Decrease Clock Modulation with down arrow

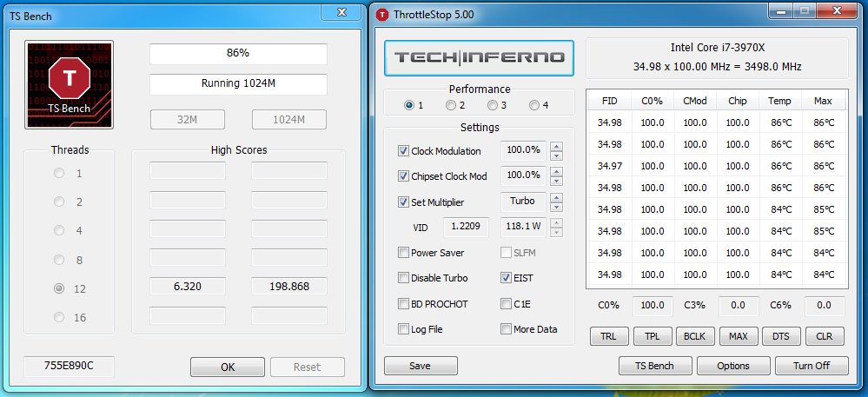pos(556,156)
